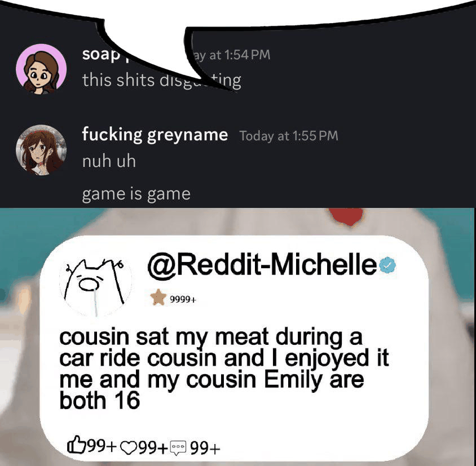This screenshot has height=466, width=476.
Task: Click the brown star karma icon
Action: tap(158, 298)
